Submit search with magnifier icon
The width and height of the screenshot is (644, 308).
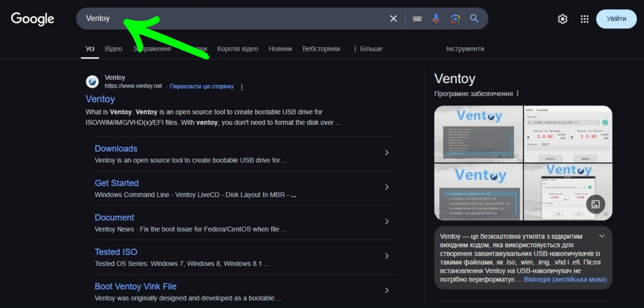tap(474, 18)
